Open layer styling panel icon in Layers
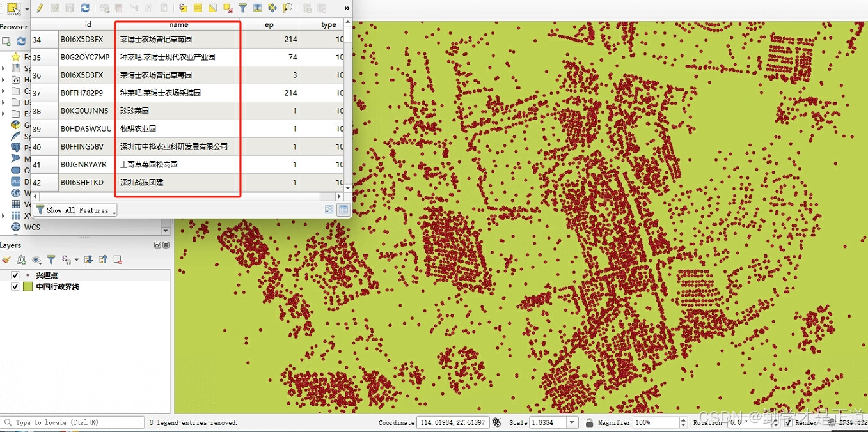868x432 pixels. [x=6, y=259]
